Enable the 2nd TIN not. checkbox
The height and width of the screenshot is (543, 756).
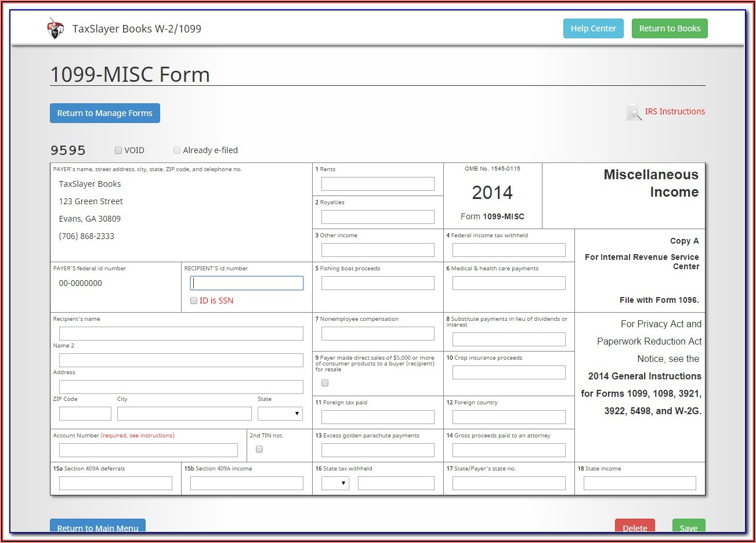(259, 449)
